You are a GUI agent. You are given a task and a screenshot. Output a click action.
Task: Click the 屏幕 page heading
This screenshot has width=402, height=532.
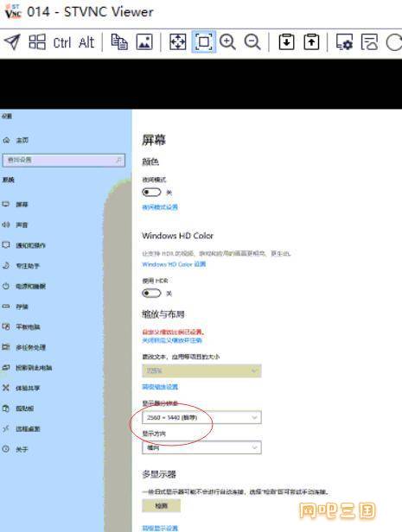[x=154, y=140]
